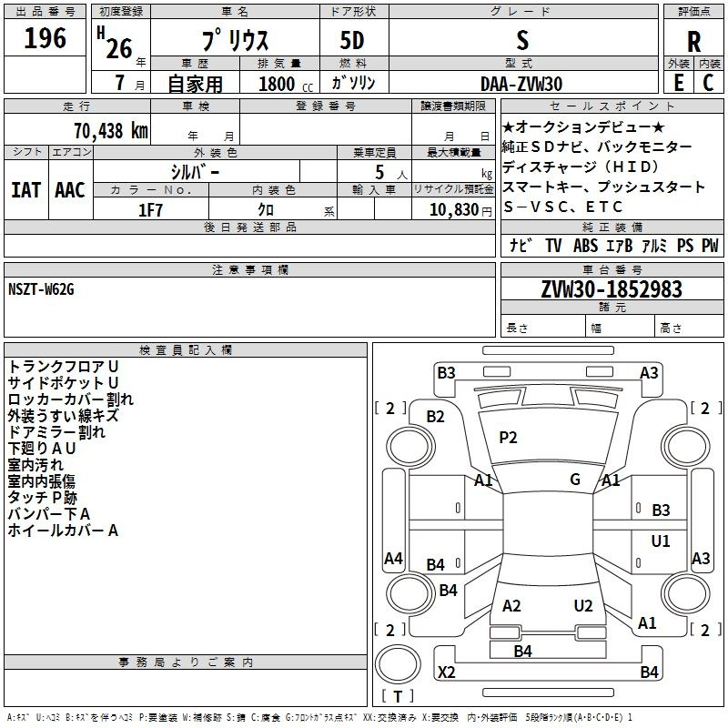Click the X2 mark on rear bumper
This screenshot has width=728, height=728.
[446, 672]
